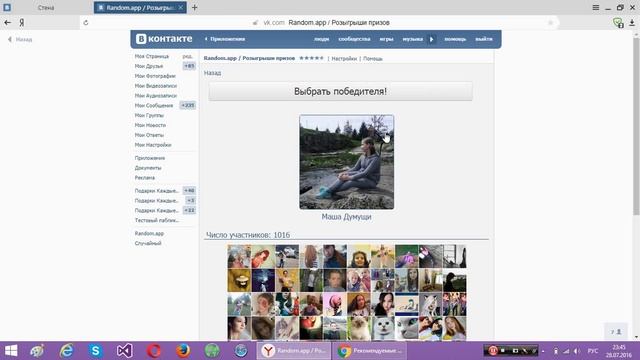640x360 pixels.
Task: Switch to the Стена tab
Action: (46, 7)
